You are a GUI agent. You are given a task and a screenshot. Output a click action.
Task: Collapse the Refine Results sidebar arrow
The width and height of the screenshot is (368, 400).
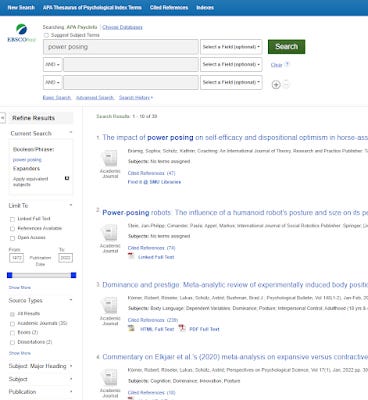[x=3, y=118]
